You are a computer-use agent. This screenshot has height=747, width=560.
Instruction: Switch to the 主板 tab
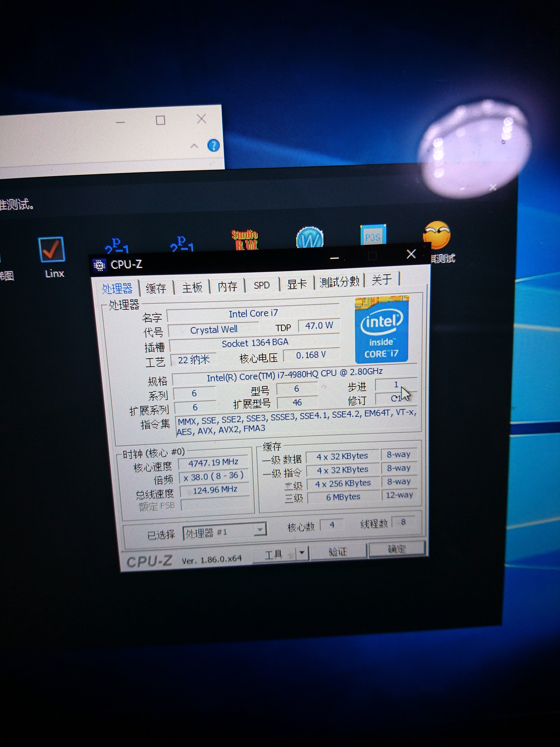click(192, 287)
